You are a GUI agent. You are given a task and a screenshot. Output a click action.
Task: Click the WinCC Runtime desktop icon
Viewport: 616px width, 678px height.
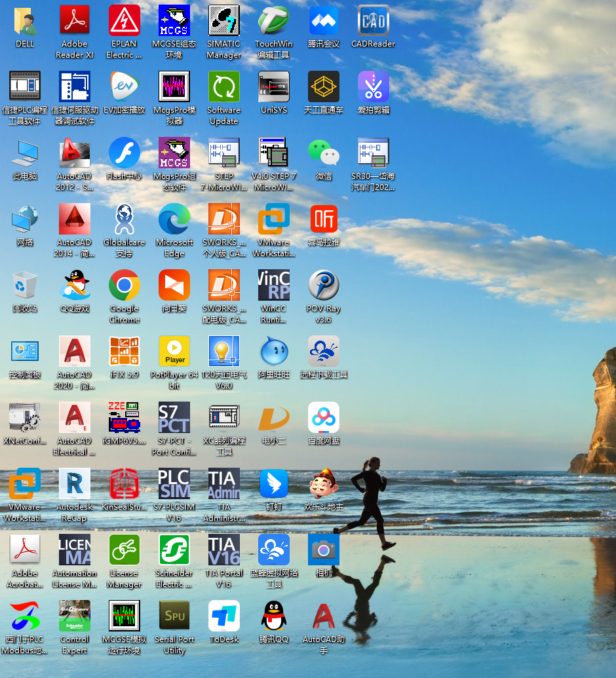click(274, 286)
